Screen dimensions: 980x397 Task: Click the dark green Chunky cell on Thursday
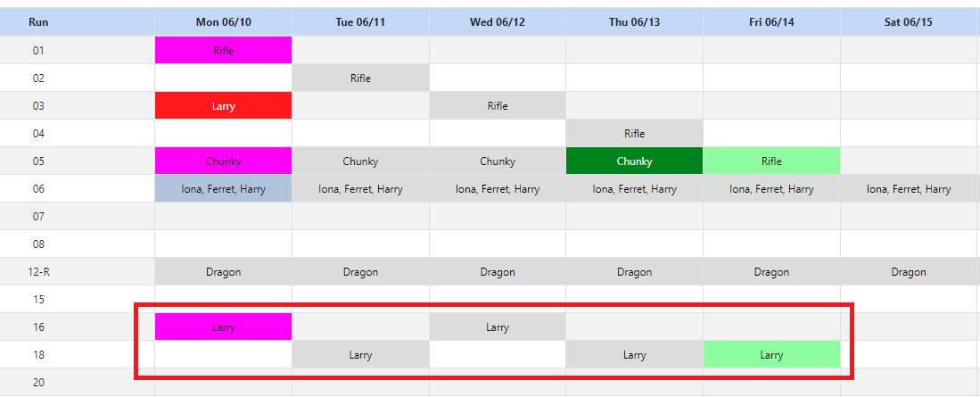pos(634,161)
